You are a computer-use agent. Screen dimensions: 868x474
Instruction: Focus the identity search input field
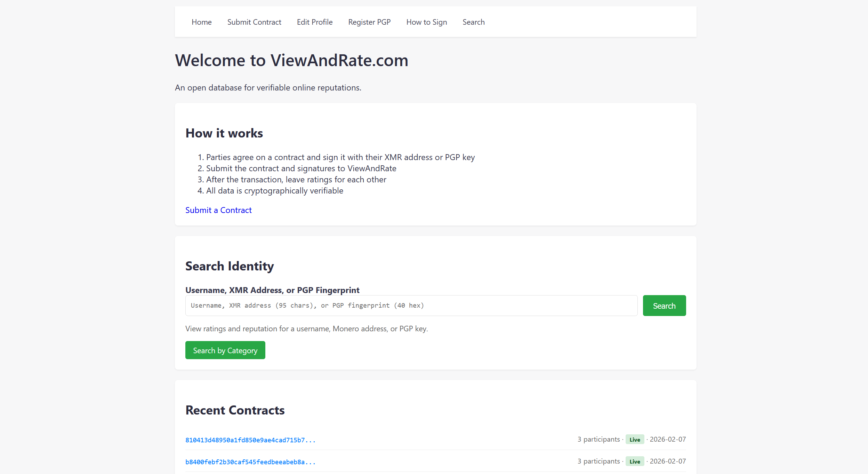[411, 306]
